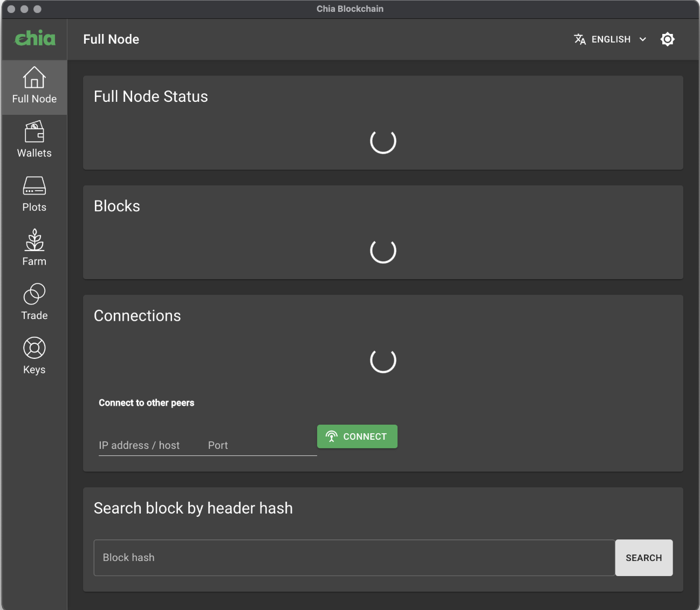Click the Blocks heading
Viewport: 700px width, 610px height.
tap(117, 206)
